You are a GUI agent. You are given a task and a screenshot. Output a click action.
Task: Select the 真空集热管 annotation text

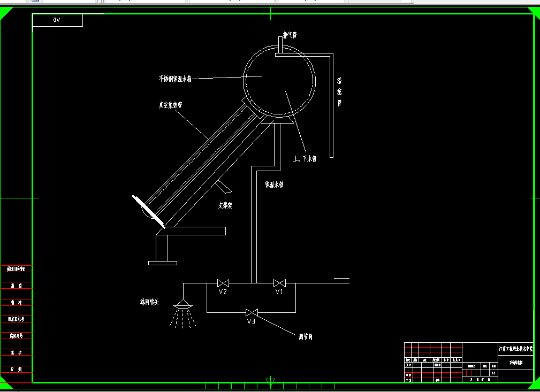coord(170,105)
